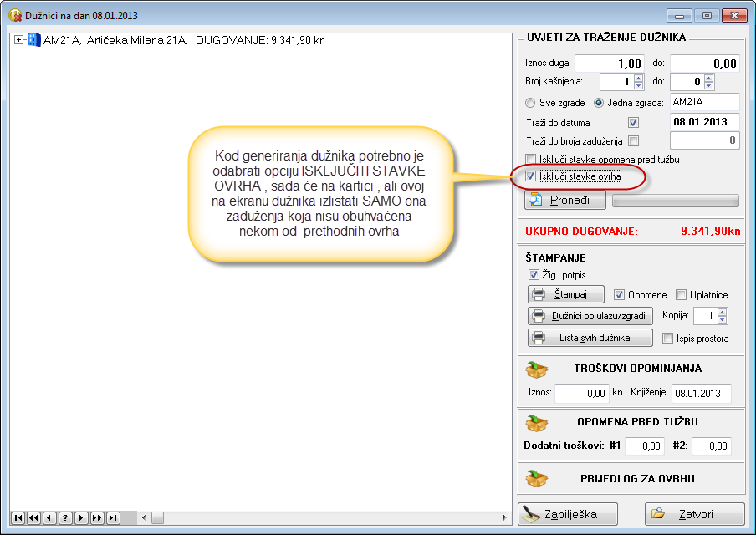The width and height of the screenshot is (756, 535).
Task: Decrease the Kopija count
Action: coord(723,320)
